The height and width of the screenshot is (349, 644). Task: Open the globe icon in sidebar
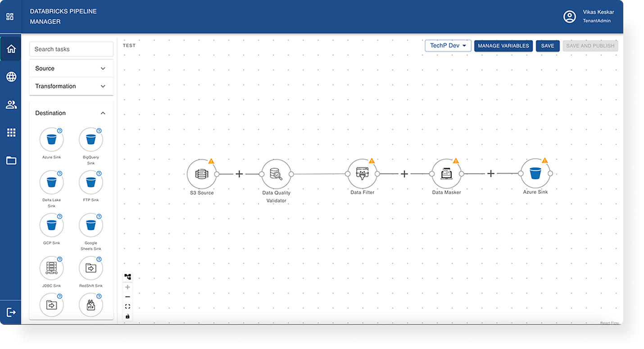tap(11, 77)
